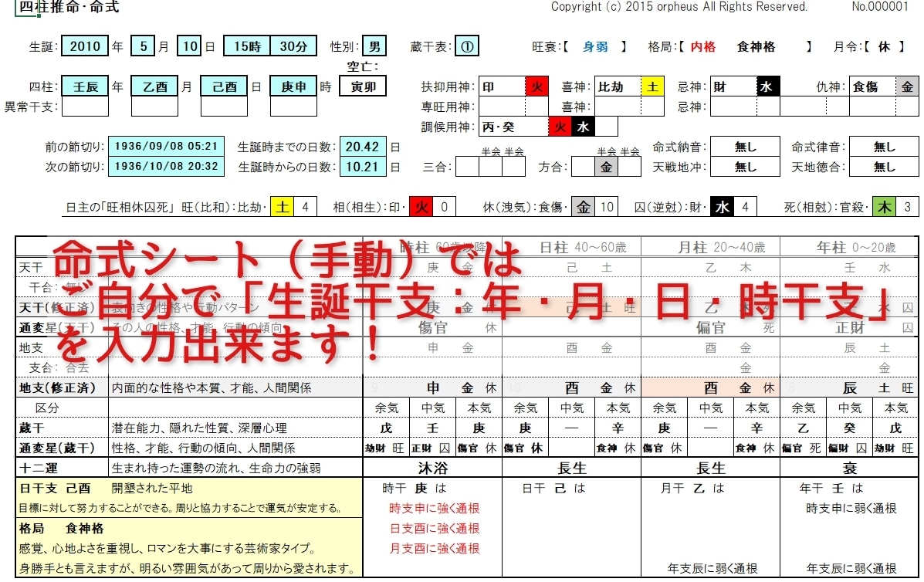The width and height of the screenshot is (924, 582).
Task: Click the red text 時支申に強く通根
Action: [x=435, y=508]
